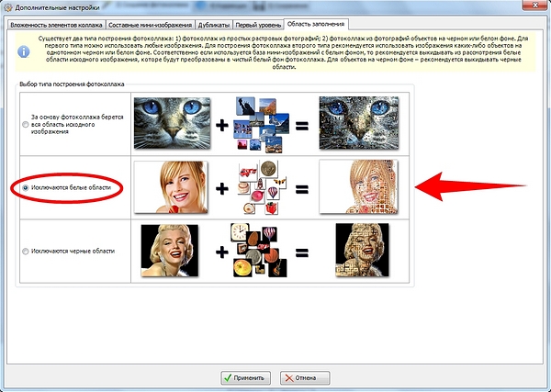The height and width of the screenshot is (392, 551).
Task: Click the Отмена button
Action: pyautogui.click(x=305, y=378)
